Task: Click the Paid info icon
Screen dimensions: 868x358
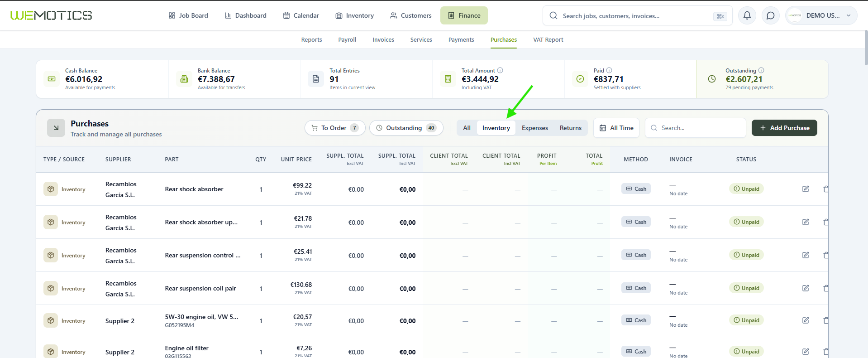Action: (609, 70)
